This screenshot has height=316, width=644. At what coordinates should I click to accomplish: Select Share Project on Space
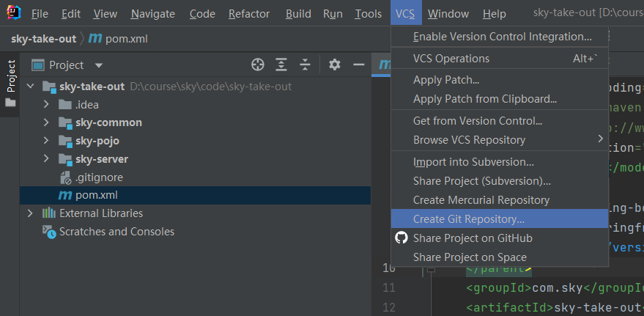pyautogui.click(x=500, y=257)
